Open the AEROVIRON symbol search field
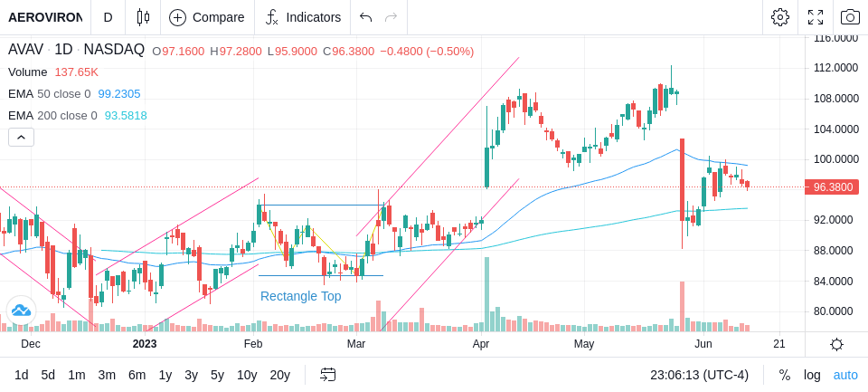The image size is (868, 392). [x=45, y=17]
